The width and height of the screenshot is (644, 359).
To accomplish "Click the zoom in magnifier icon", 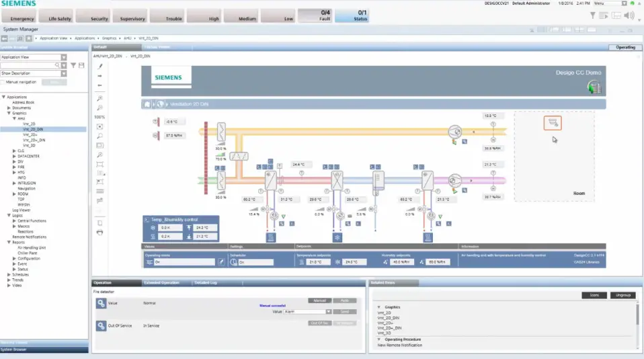I will pyautogui.click(x=99, y=99).
